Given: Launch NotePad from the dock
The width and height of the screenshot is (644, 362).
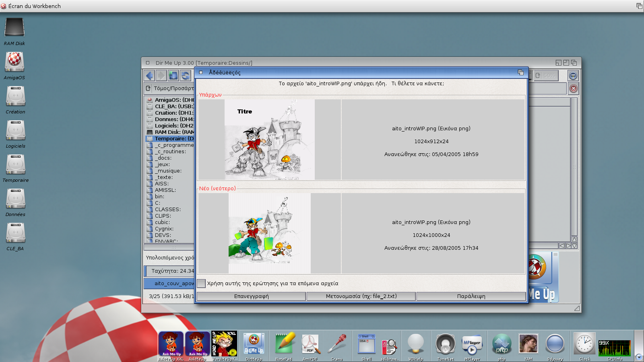Looking at the screenshot, I should [x=284, y=344].
